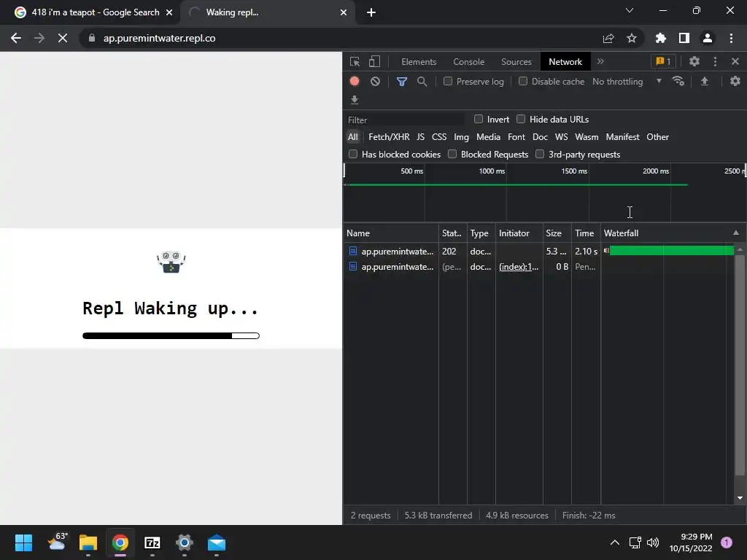This screenshot has width=747, height=560.
Task: Activate inspect element picker
Action: pyautogui.click(x=355, y=61)
